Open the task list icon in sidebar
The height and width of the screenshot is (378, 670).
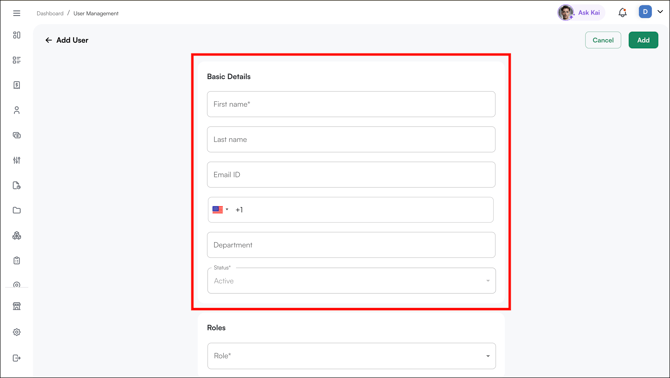click(17, 60)
